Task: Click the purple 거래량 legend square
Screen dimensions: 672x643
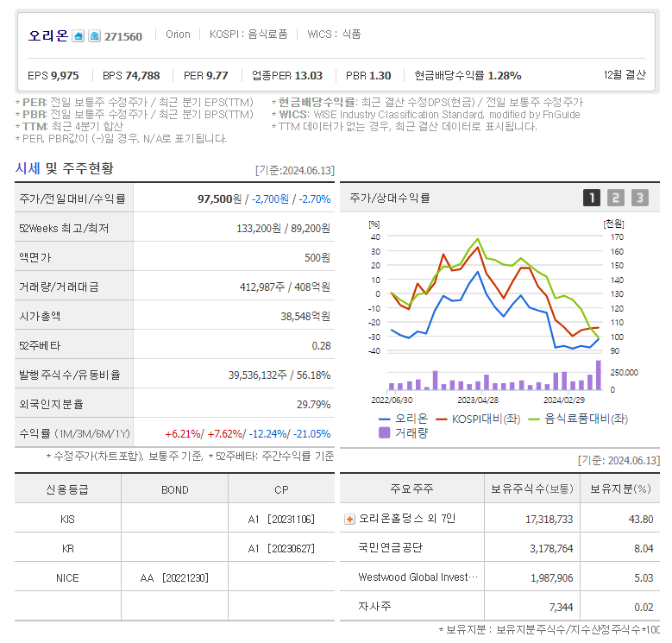Action: 385,432
